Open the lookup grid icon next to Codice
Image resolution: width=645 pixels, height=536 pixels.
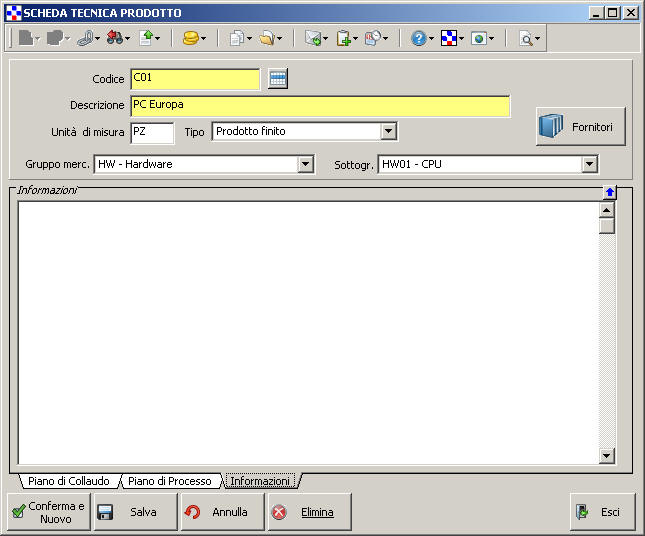point(278,79)
